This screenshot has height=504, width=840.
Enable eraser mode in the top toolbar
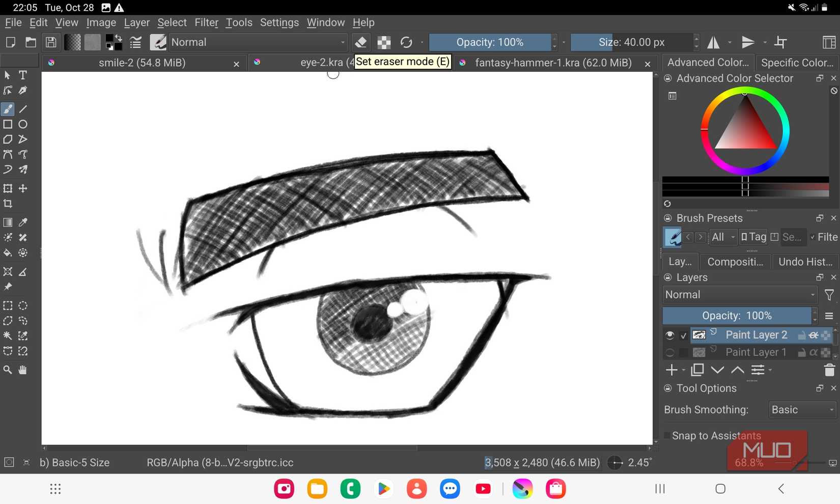[361, 42]
